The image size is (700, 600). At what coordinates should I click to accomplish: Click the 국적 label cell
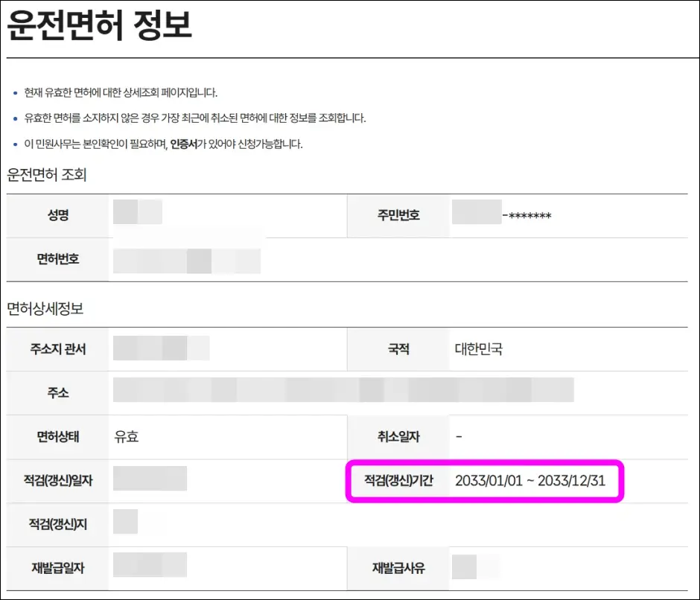coord(398,349)
